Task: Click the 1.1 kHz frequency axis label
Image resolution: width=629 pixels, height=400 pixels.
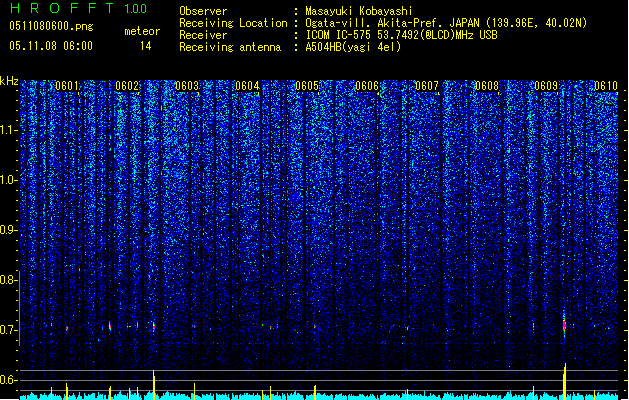Action: click(x=9, y=130)
